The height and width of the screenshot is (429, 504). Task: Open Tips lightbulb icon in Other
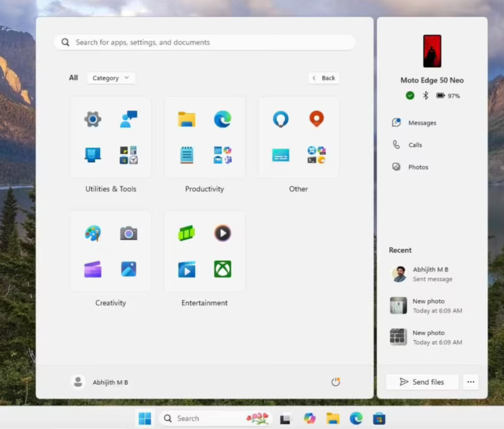tap(280, 119)
